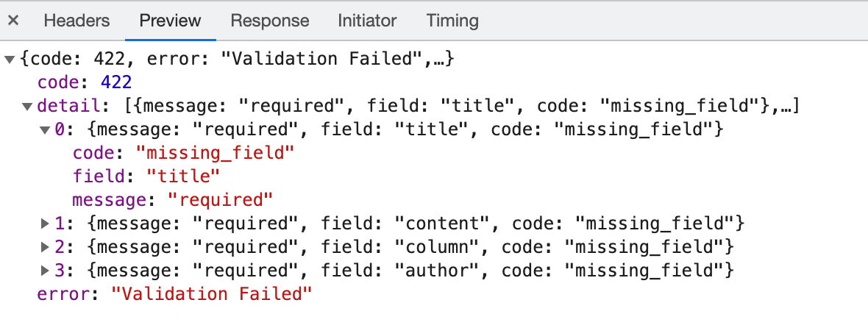
Task: Expand detail item 2 with column field
Action: click(45, 246)
